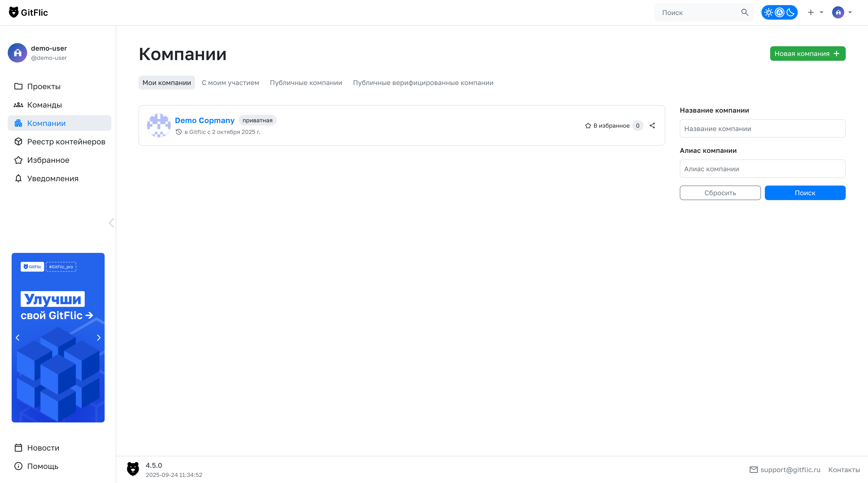Advance the banner carousel with the right arrow
This screenshot has width=868, height=483.
point(98,338)
